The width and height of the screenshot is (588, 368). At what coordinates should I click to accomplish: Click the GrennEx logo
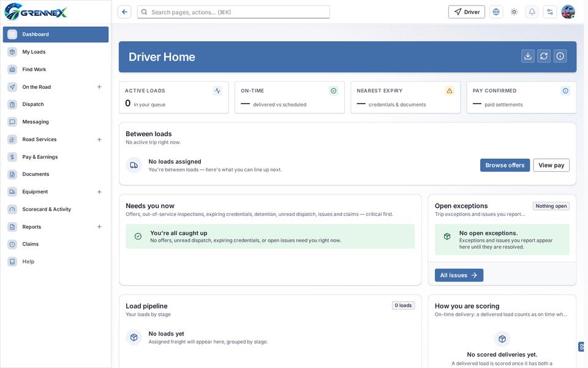36,12
